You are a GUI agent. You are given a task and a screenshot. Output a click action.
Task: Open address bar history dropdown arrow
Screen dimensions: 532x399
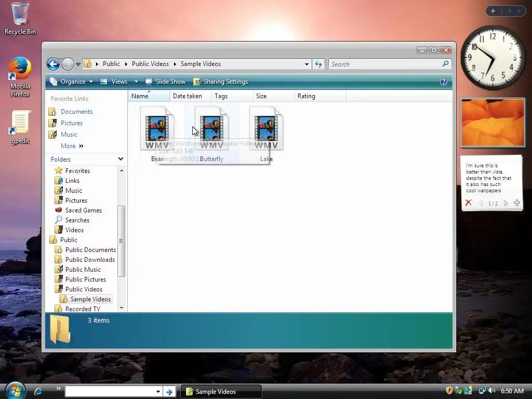(307, 64)
